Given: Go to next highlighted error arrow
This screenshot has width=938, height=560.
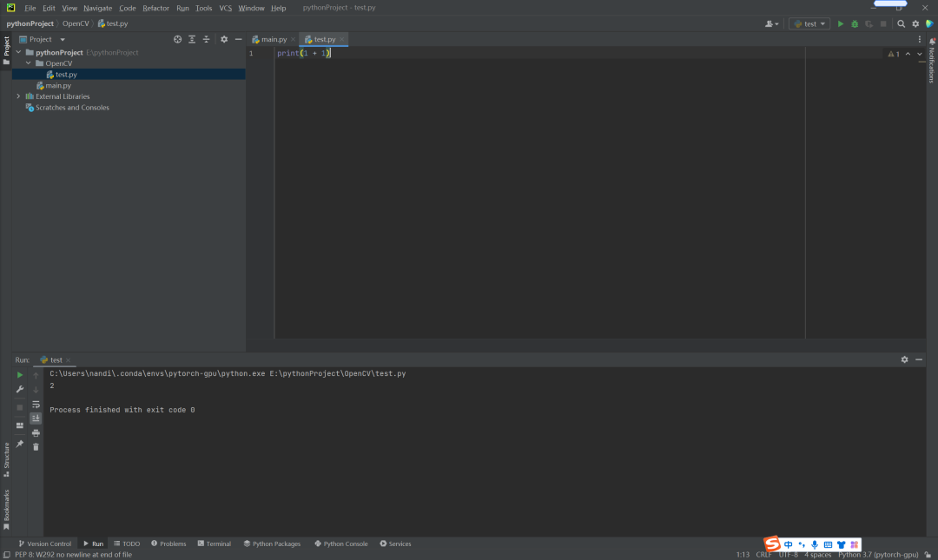Looking at the screenshot, I should click(920, 54).
